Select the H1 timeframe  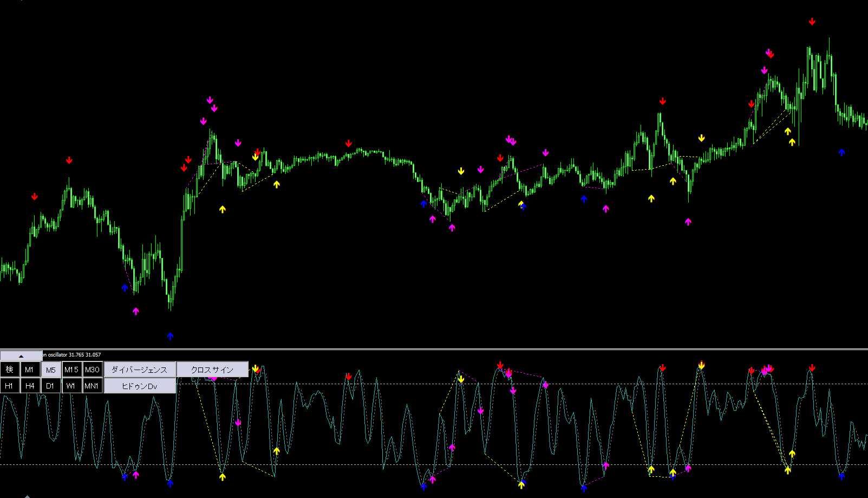(10, 386)
